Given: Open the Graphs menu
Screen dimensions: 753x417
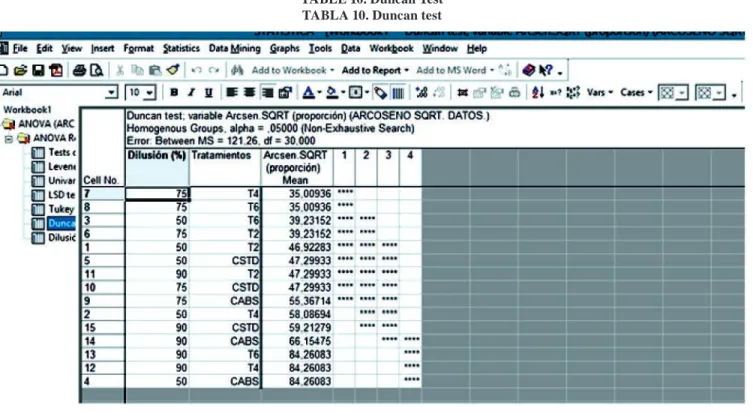Looking at the screenshot, I should (284, 49).
